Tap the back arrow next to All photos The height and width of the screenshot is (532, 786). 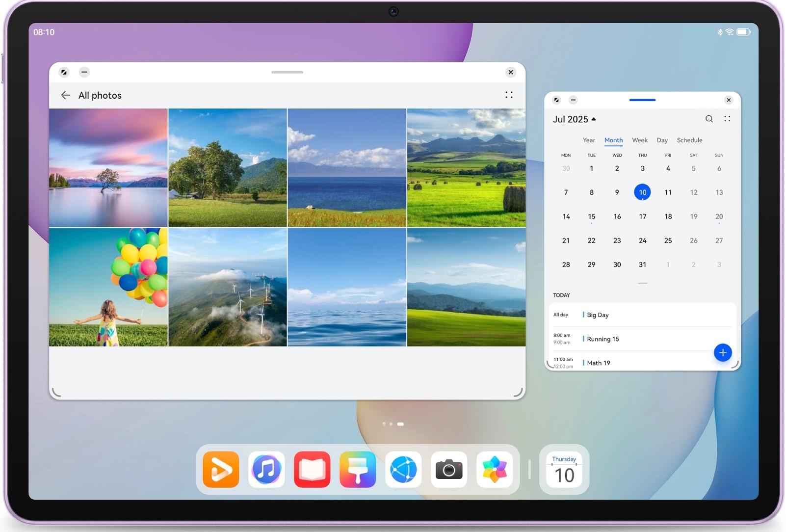point(66,95)
